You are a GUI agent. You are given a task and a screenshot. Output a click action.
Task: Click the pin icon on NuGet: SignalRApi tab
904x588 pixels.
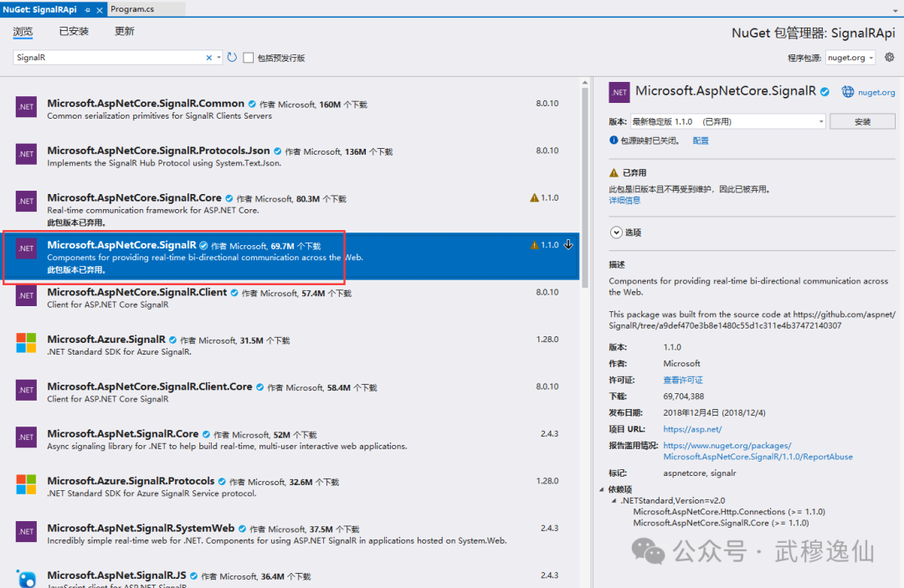click(x=87, y=10)
